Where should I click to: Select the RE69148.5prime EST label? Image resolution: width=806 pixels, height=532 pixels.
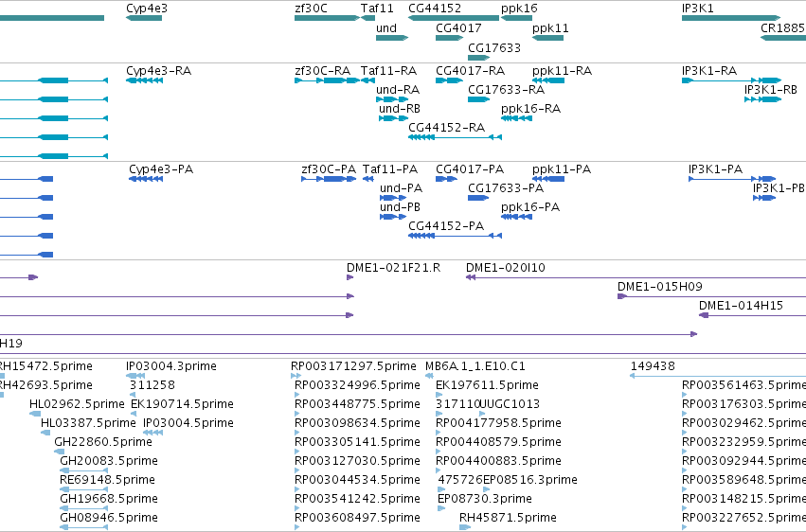pyautogui.click(x=107, y=481)
